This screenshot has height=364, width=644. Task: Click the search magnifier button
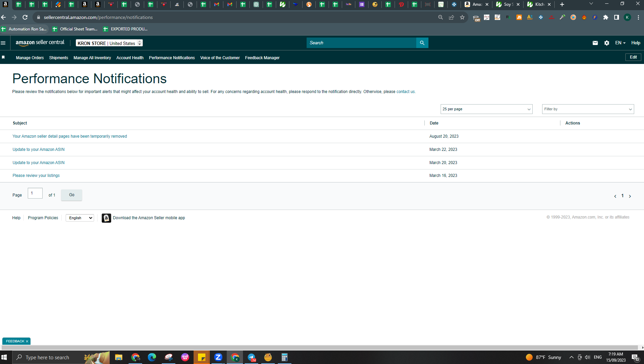point(422,43)
